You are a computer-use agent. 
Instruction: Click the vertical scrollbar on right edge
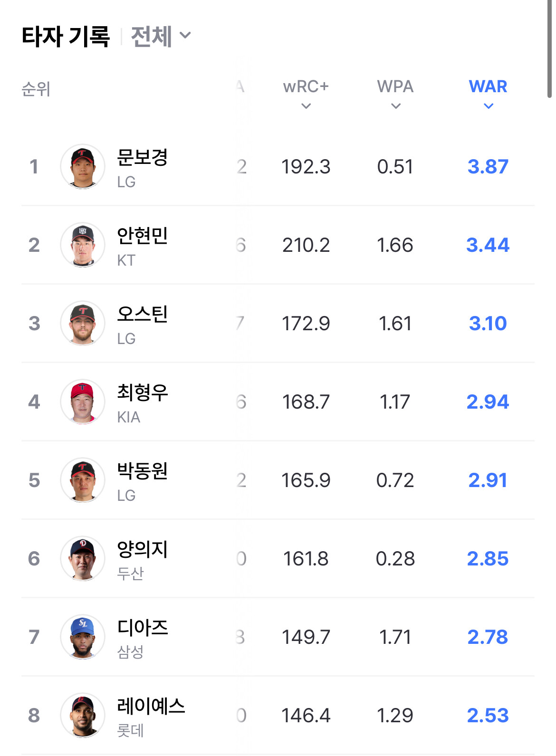click(x=549, y=48)
